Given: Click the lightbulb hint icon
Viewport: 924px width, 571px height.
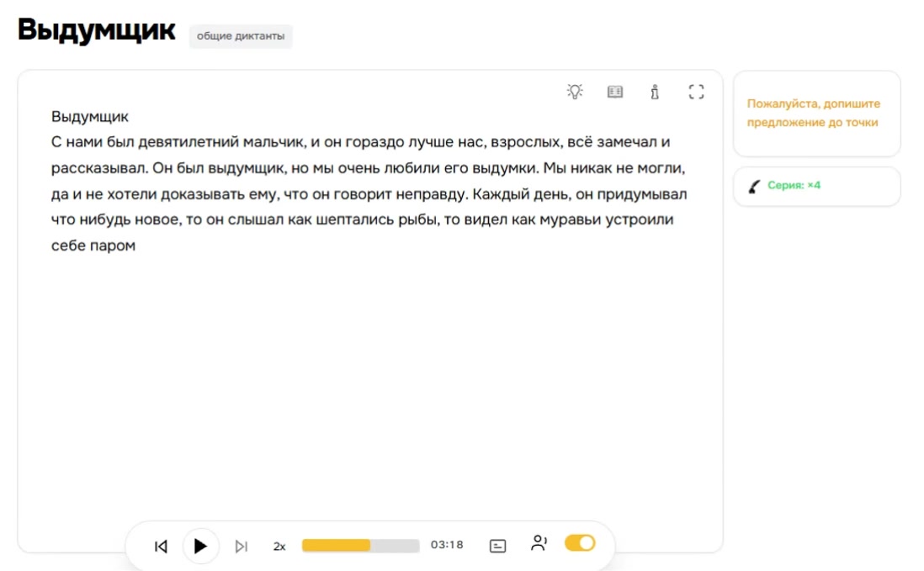Looking at the screenshot, I should tap(575, 92).
